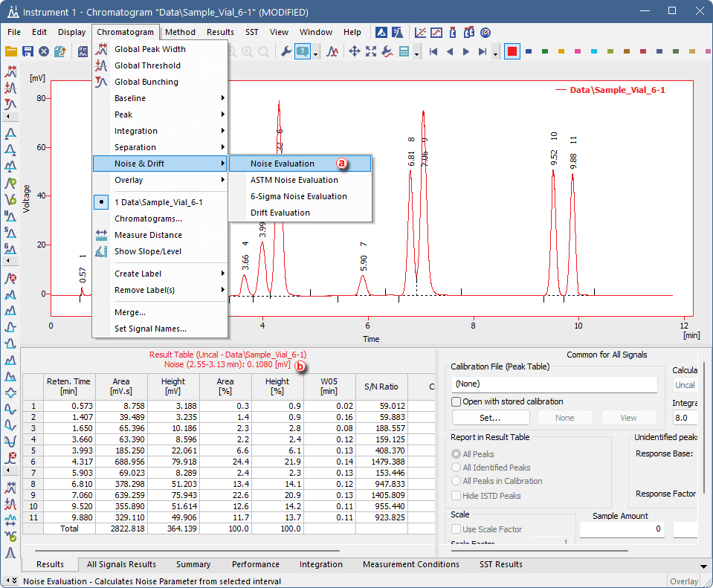Click Set Signal Names... entry

160,329
